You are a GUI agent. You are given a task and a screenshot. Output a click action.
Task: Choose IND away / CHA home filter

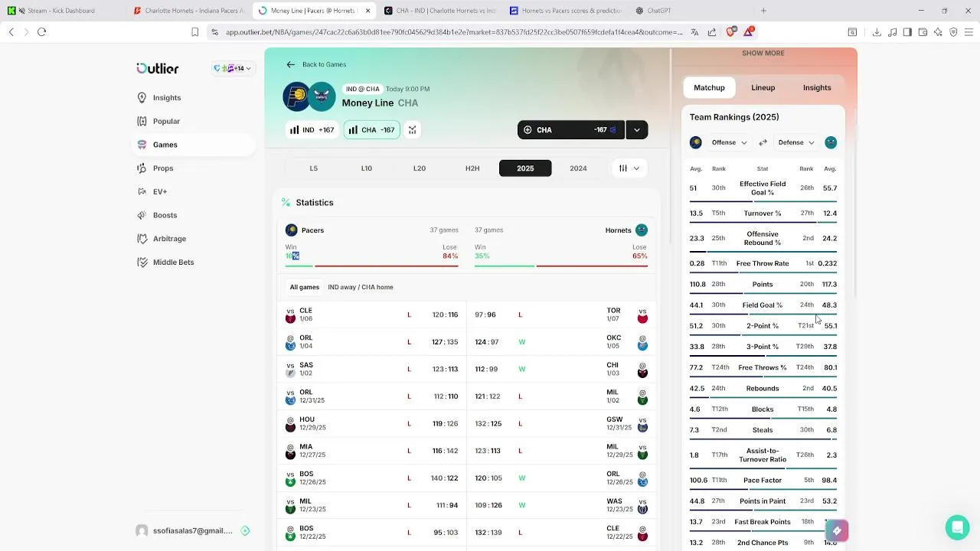point(361,287)
